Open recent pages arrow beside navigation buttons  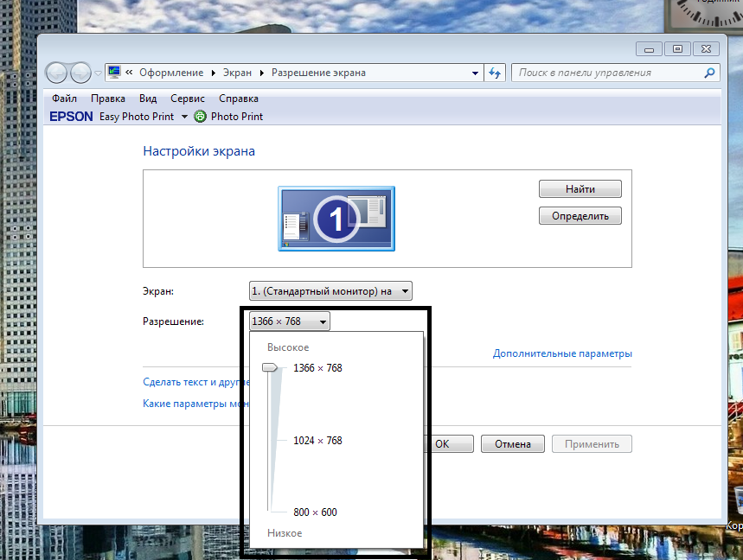(x=98, y=73)
